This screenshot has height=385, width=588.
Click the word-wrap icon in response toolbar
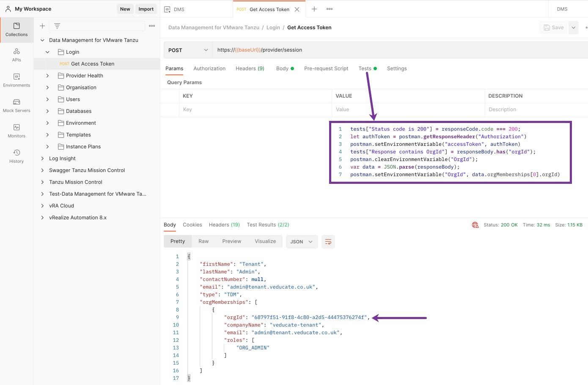[328, 242]
